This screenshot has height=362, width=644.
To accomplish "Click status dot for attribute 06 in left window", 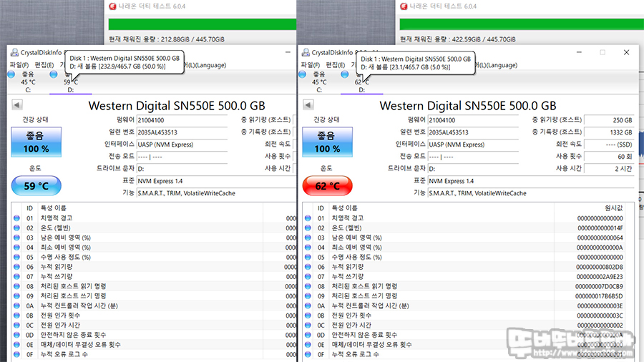I will click(17, 267).
